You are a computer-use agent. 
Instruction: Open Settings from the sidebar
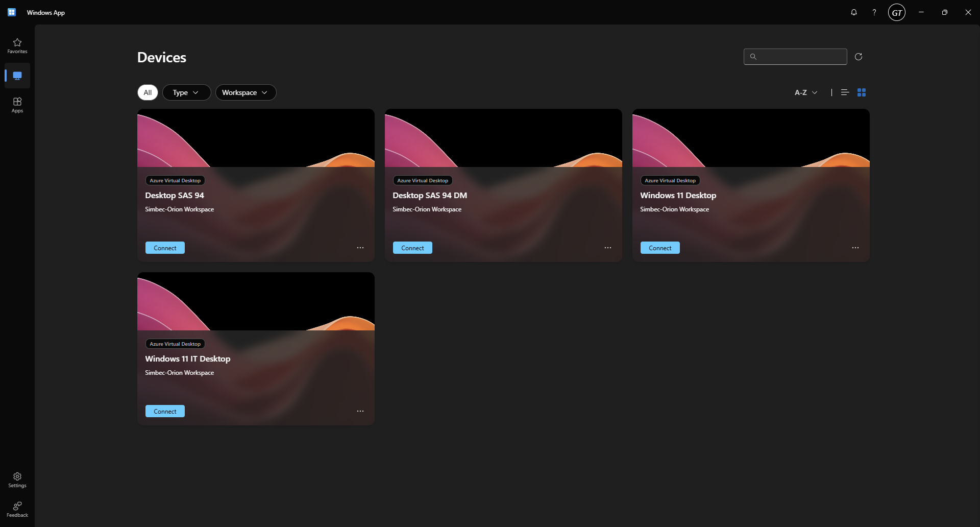(x=17, y=480)
